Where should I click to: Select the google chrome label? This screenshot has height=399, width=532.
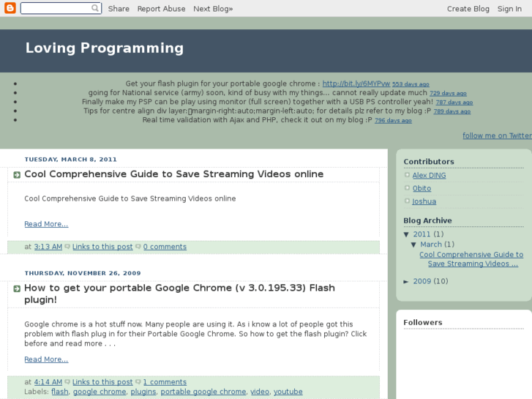click(x=100, y=392)
